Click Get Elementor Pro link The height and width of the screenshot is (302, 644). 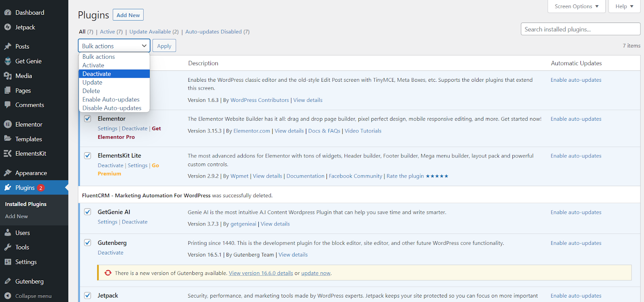pyautogui.click(x=129, y=133)
